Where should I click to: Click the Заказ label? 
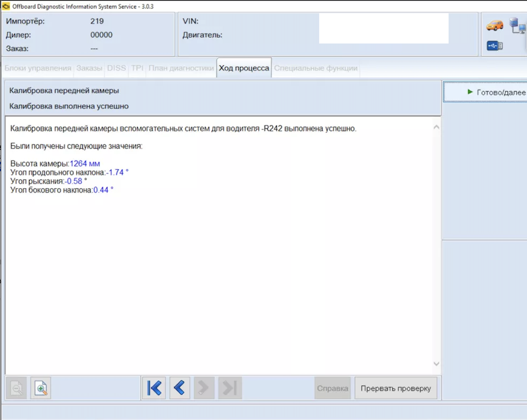(x=17, y=48)
